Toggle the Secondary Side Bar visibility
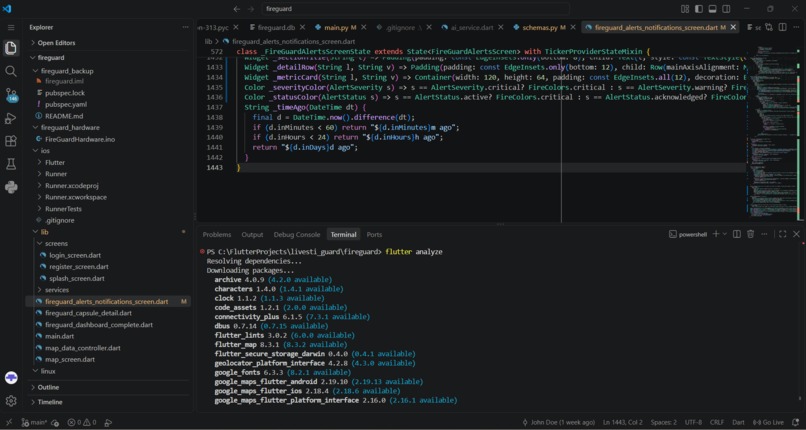806x430 pixels. pyautogui.click(x=726, y=9)
